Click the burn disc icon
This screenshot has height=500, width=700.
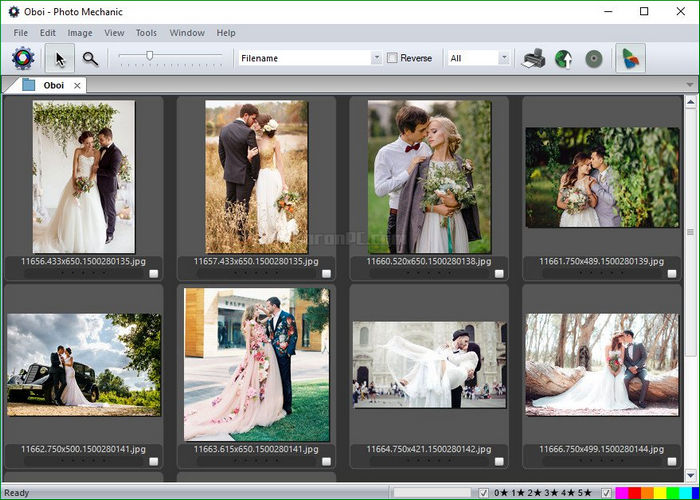(594, 58)
